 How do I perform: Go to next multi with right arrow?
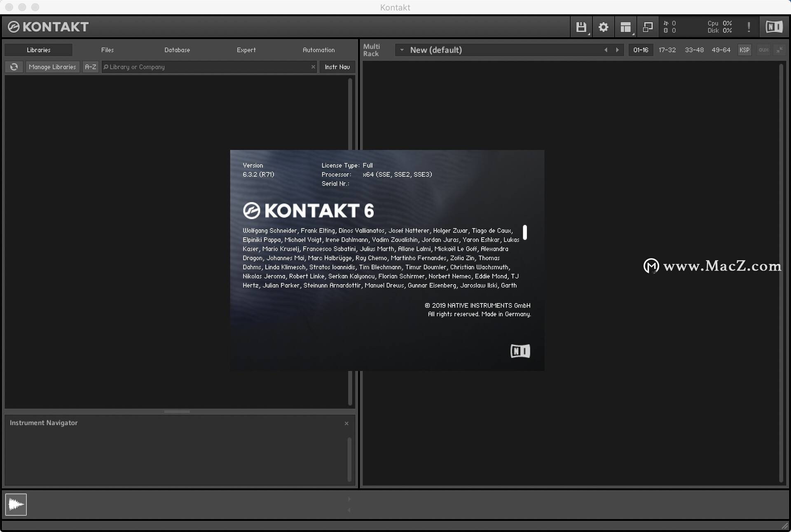(617, 50)
